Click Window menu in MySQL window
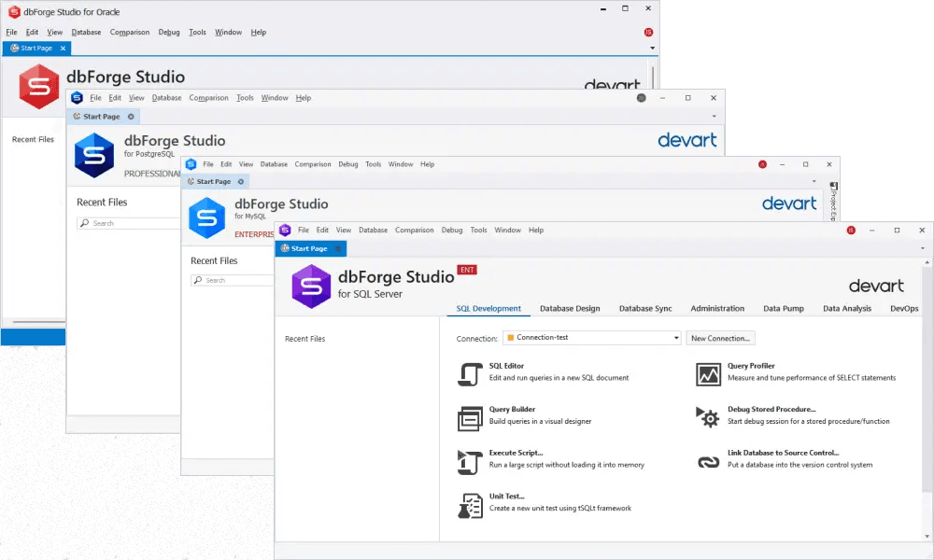934x560 pixels. coord(401,164)
